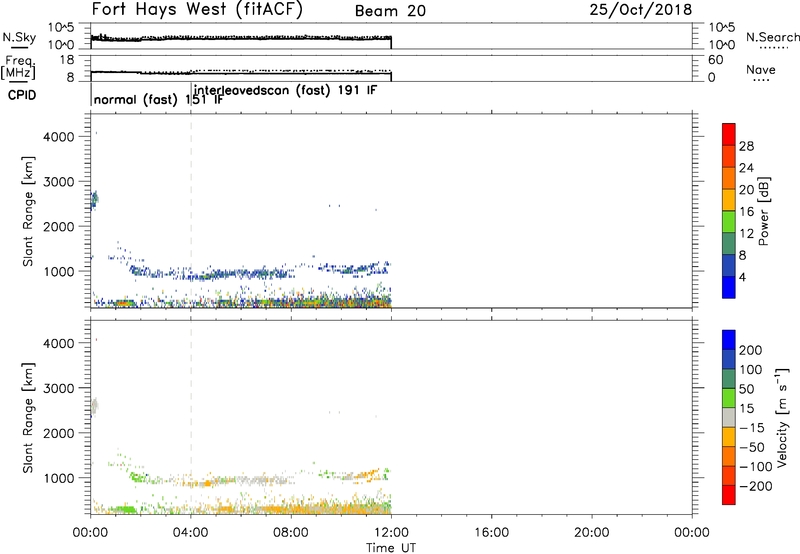Click the orange 20–24 dB power swatch
The height and width of the screenshot is (554, 800).
pos(729,179)
